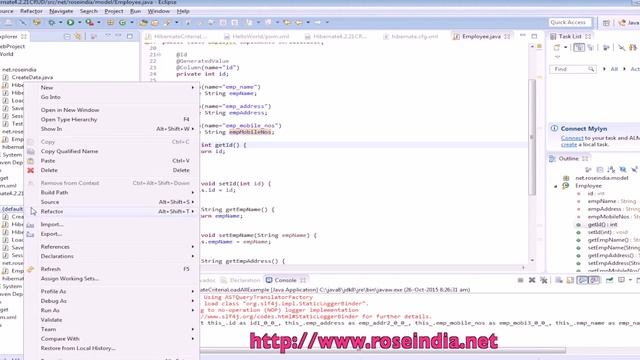Choose Restore from Local History...
Screen dimensions: 640x360
(x=112, y=348)
